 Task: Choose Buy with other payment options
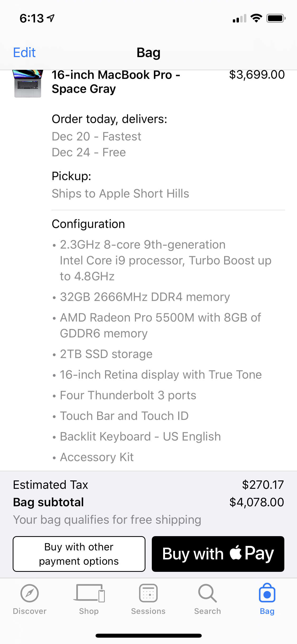79,554
